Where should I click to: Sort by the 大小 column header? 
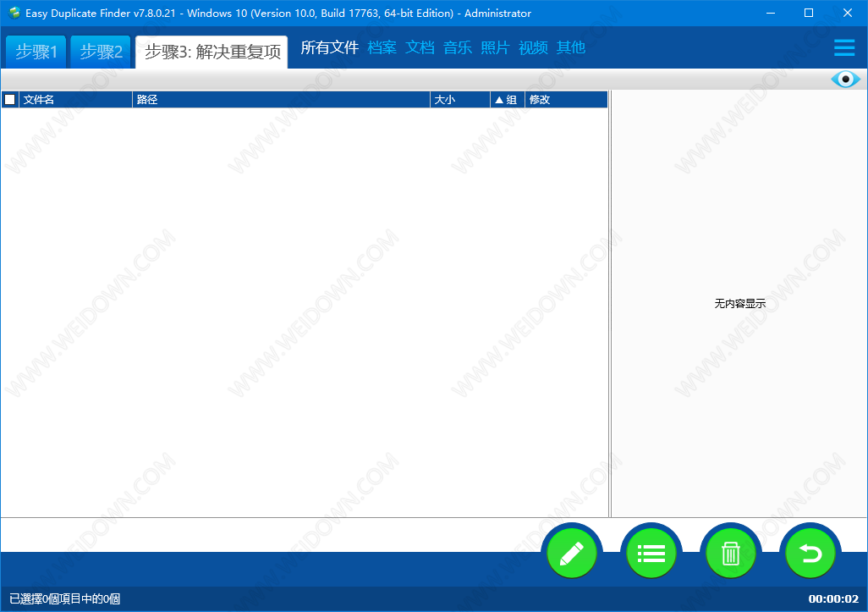[460, 100]
